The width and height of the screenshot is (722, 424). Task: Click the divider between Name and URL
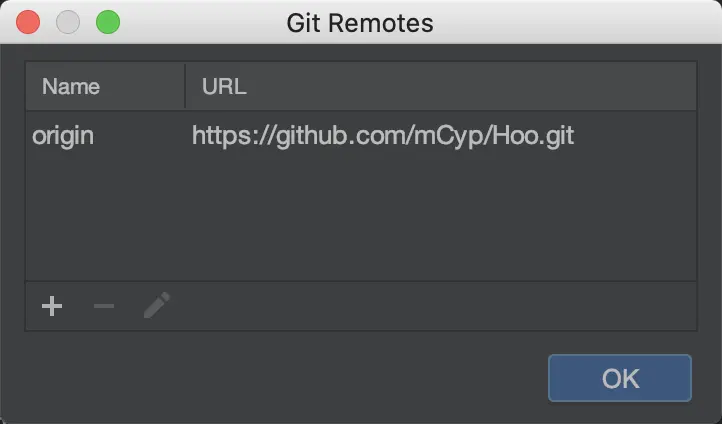[185, 87]
